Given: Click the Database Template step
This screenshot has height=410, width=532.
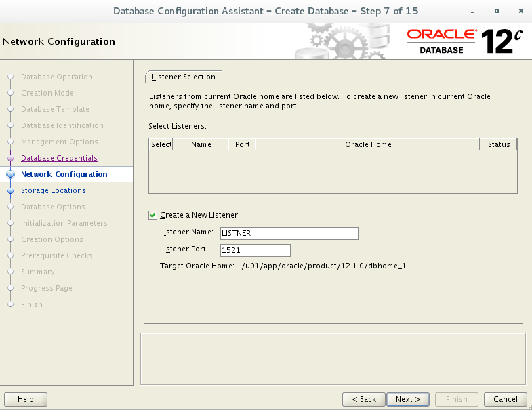Looking at the screenshot, I should pos(55,109).
